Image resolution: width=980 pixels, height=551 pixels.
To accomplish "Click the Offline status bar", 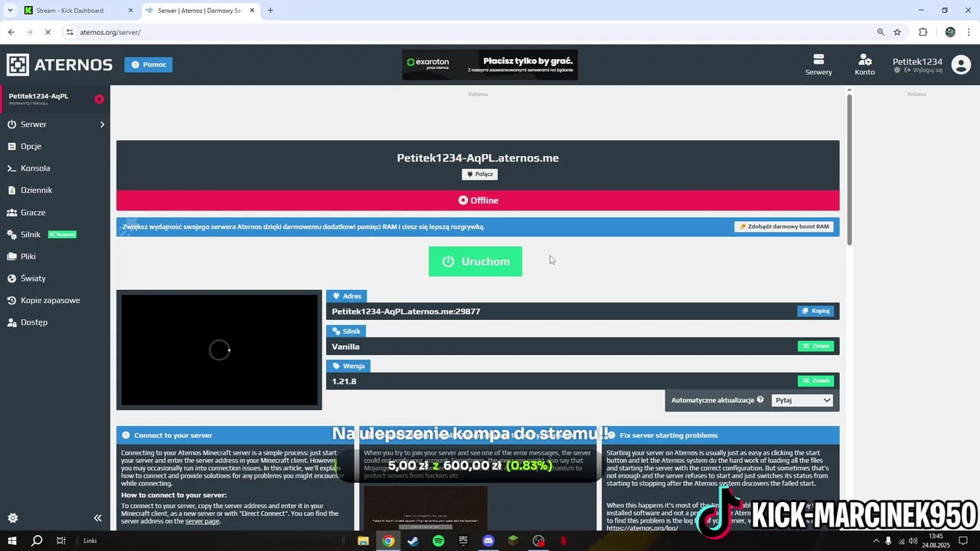I will coord(478,201).
